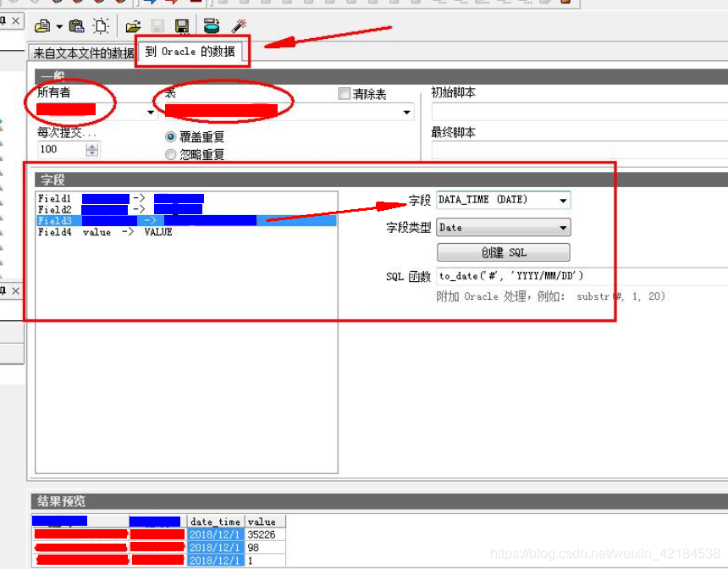
Task: Select the 到 Oracle 的数据 tab
Action: click(x=190, y=52)
